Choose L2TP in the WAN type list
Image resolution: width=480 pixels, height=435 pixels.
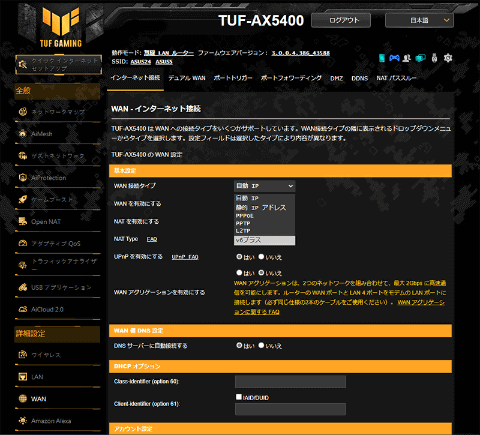pos(264,231)
